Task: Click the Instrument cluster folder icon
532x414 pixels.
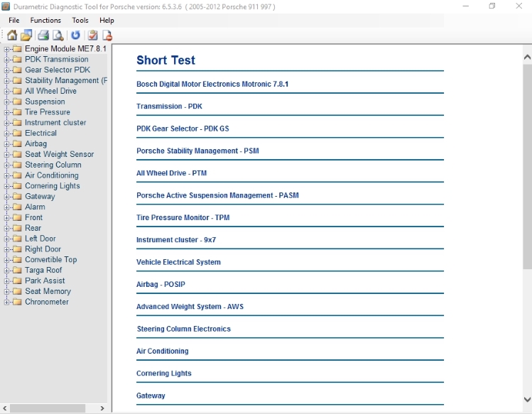Action: (17, 123)
